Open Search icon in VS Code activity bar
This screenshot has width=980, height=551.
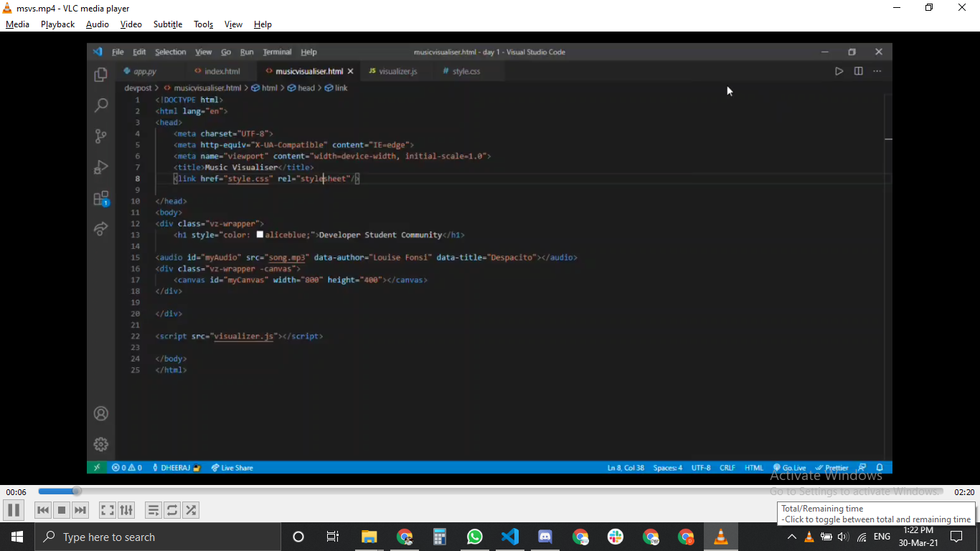tap(101, 105)
